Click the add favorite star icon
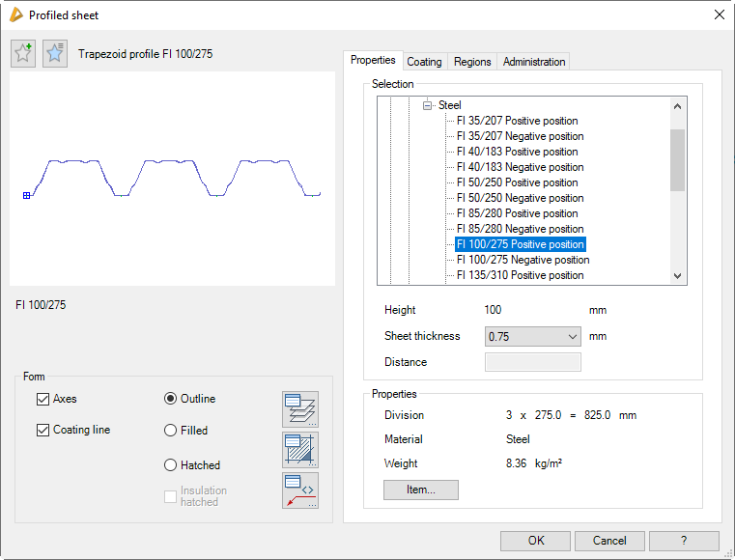The image size is (735, 560). [x=23, y=54]
